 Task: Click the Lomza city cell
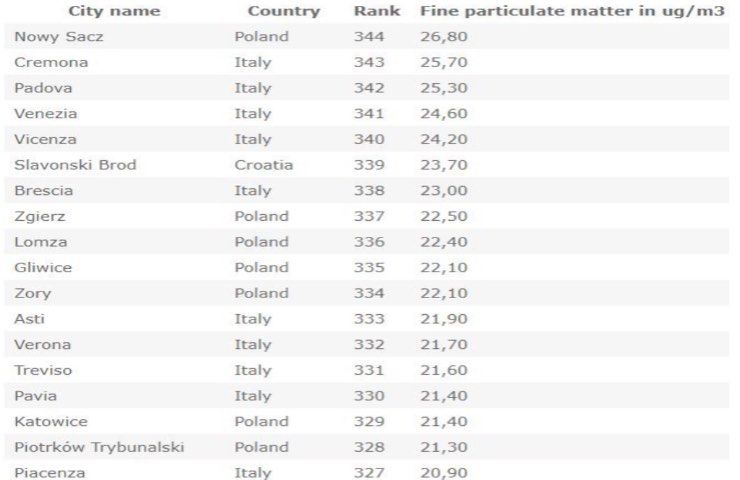(41, 242)
